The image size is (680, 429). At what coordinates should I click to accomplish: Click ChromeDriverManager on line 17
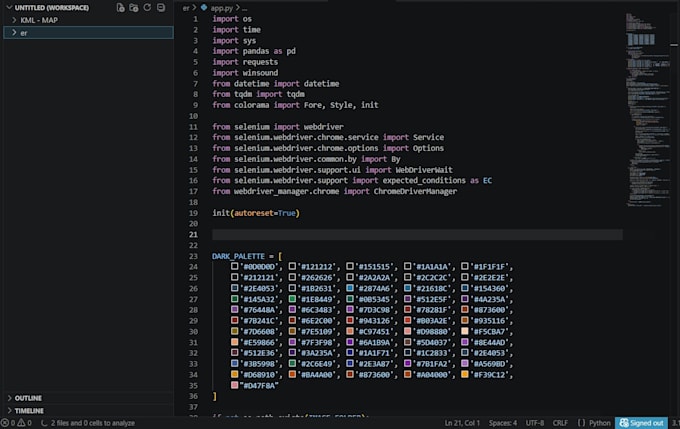[415, 191]
